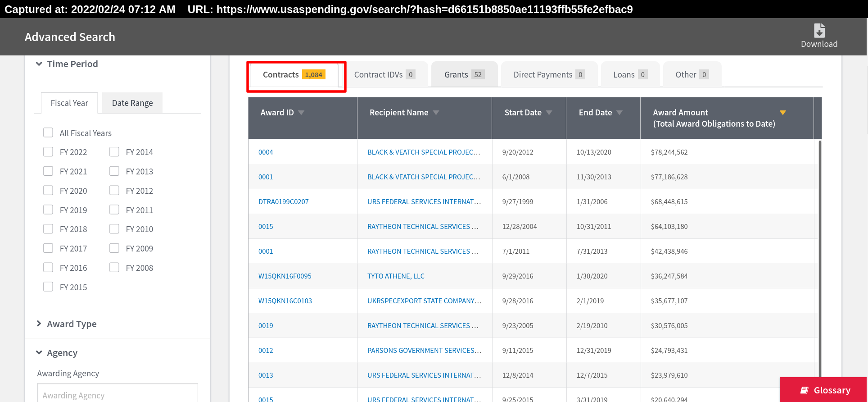Collapse the Time Period section
This screenshot has height=402, width=868.
(39, 64)
